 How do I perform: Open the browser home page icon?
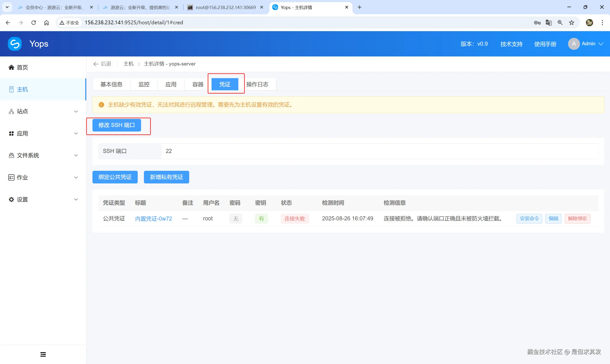coord(46,23)
